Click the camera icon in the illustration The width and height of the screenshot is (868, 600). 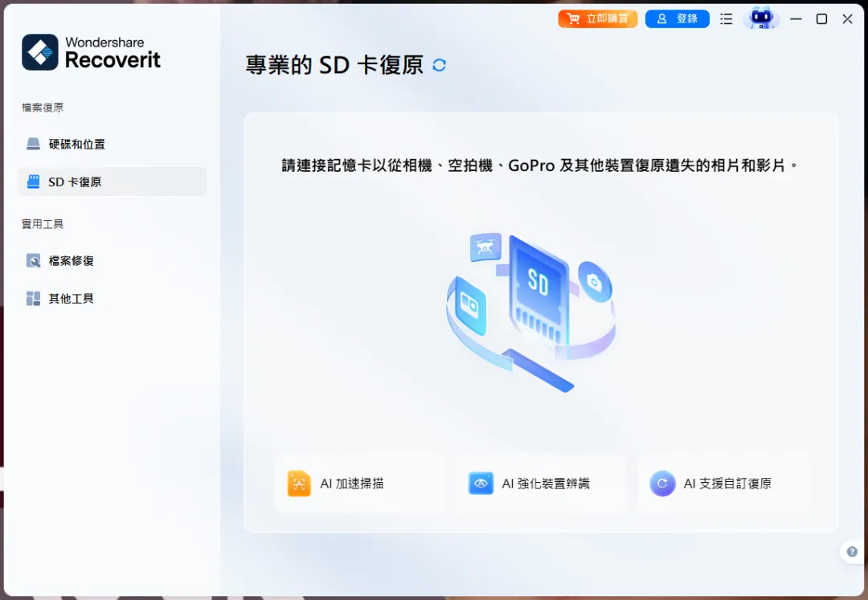click(595, 282)
